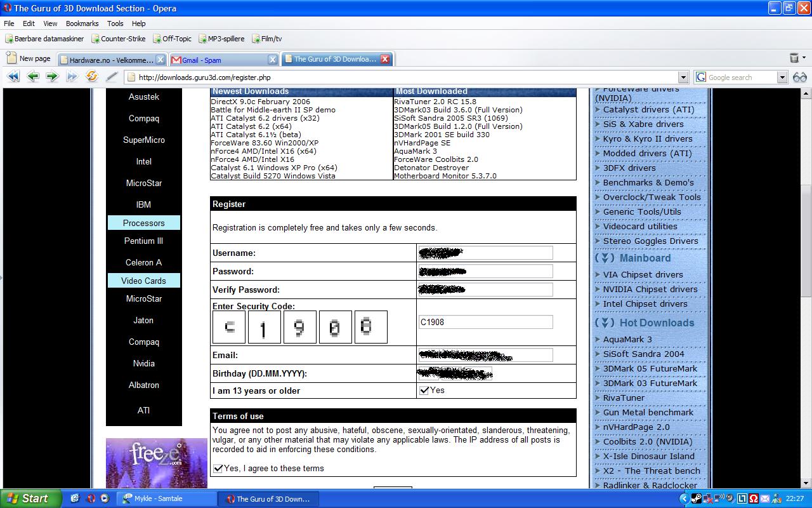The image size is (812, 508).
Task: Close the Hardware.no tab
Action: pos(160,60)
